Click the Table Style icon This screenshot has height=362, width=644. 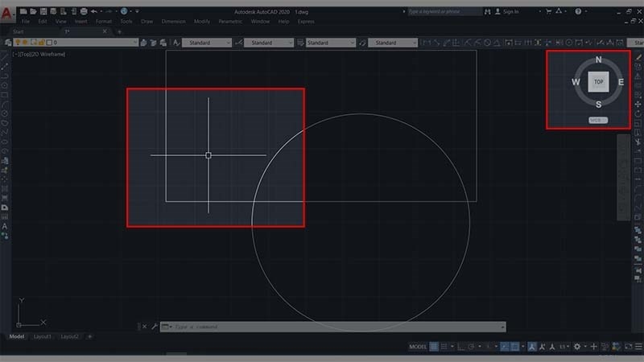tap(300, 43)
